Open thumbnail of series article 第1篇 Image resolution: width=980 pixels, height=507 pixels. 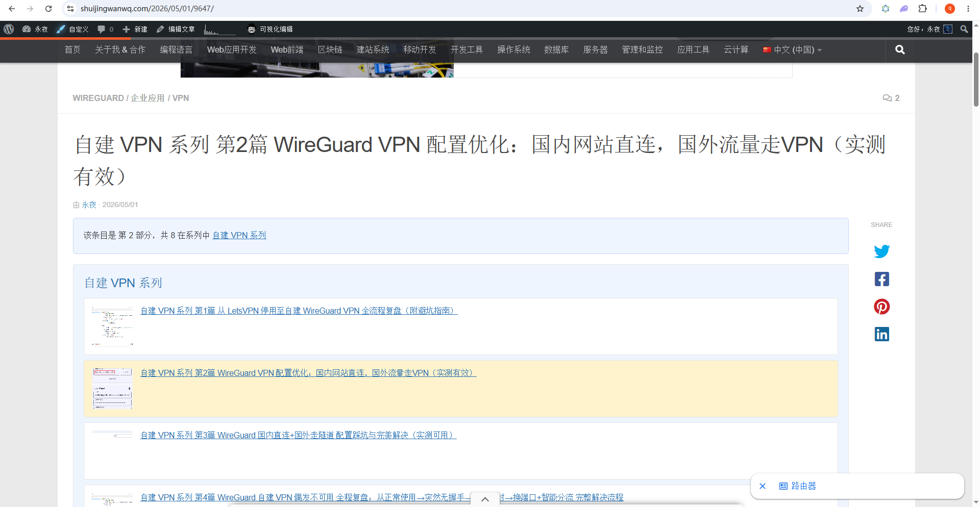point(112,326)
